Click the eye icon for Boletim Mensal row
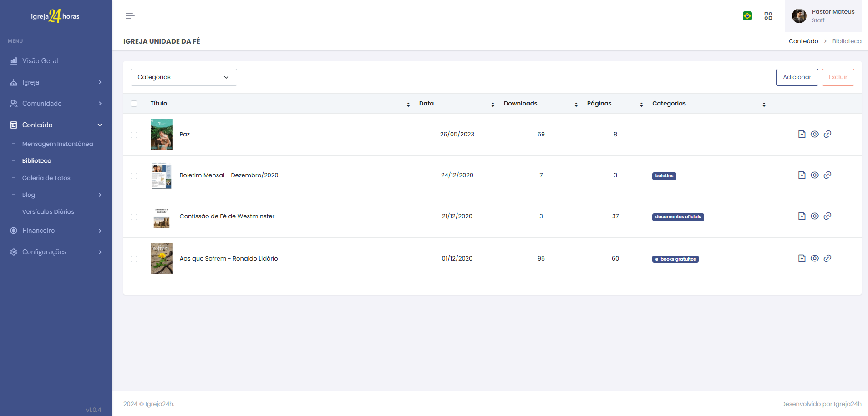868x416 pixels. pyautogui.click(x=814, y=175)
